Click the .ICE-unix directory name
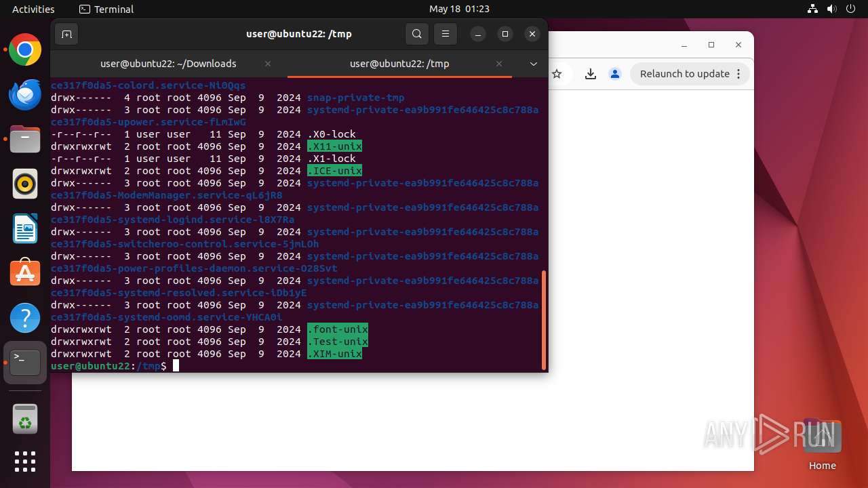The image size is (868, 488). 334,171
